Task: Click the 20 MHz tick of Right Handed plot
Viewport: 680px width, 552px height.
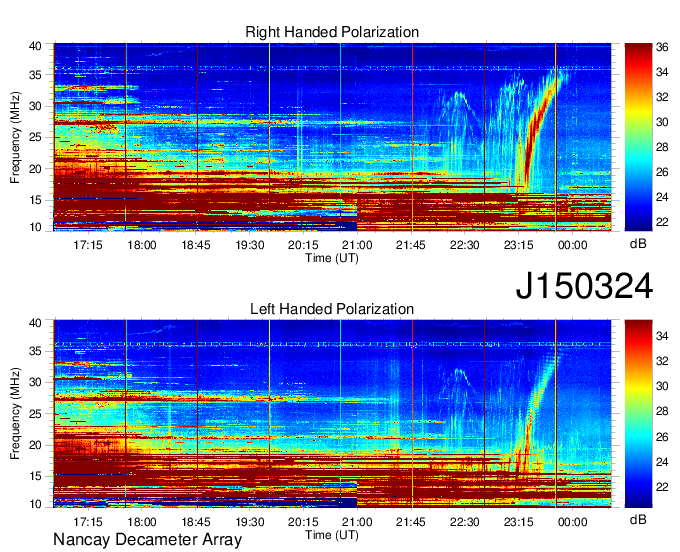Action: coord(35,169)
